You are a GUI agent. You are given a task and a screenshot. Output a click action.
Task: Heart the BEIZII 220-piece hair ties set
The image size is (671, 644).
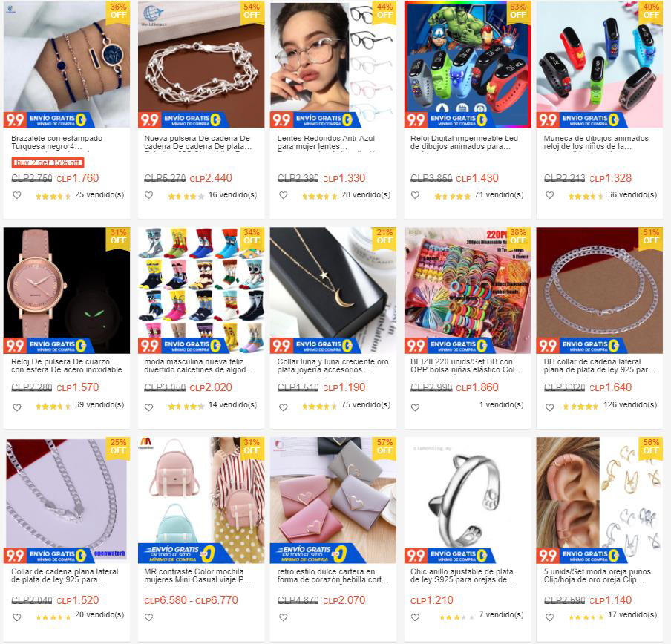[415, 407]
